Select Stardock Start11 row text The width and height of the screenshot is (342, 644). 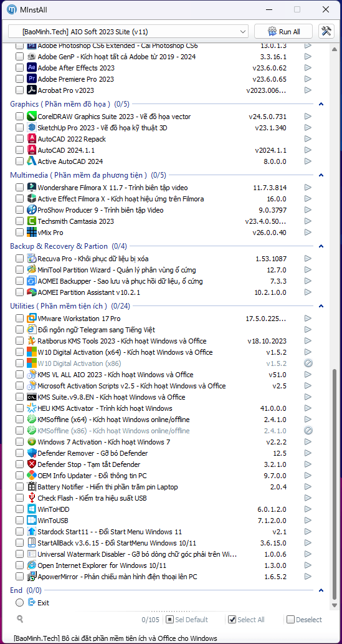pyautogui.click(x=109, y=531)
